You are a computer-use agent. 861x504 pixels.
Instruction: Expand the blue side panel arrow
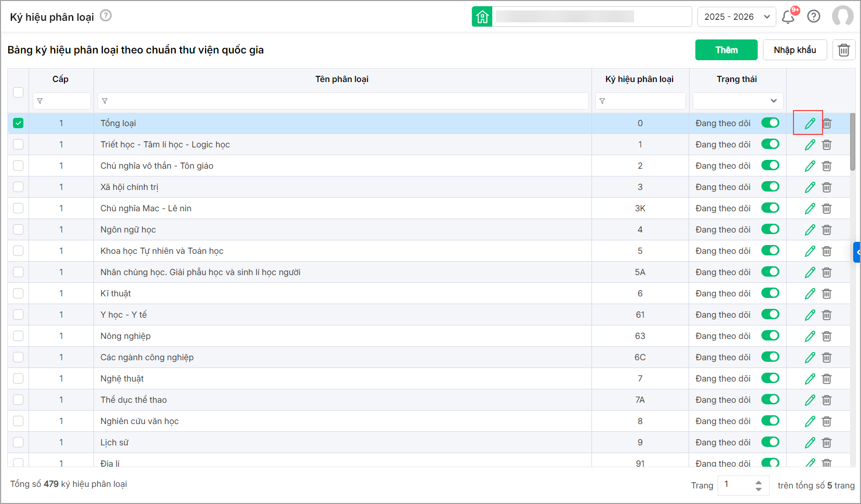[857, 252]
